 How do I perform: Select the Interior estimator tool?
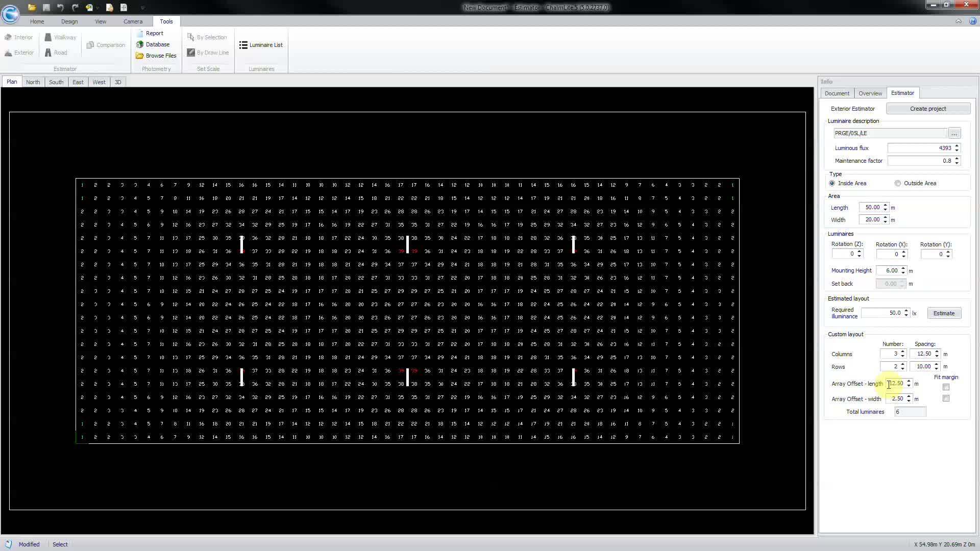coord(18,37)
